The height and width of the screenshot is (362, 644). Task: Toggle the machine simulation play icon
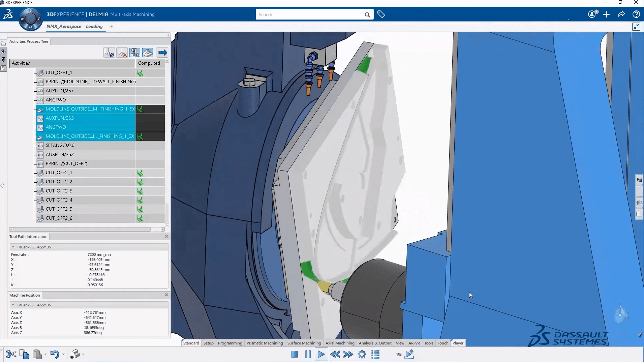click(135, 53)
